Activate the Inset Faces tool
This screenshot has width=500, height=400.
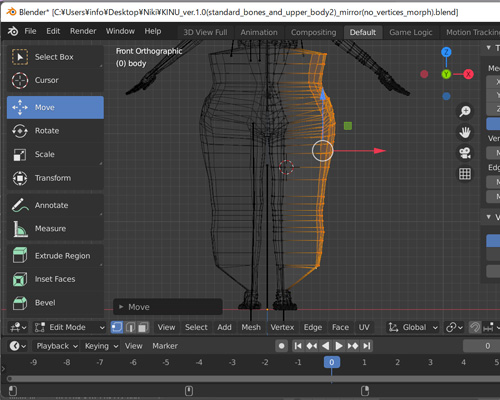click(55, 279)
